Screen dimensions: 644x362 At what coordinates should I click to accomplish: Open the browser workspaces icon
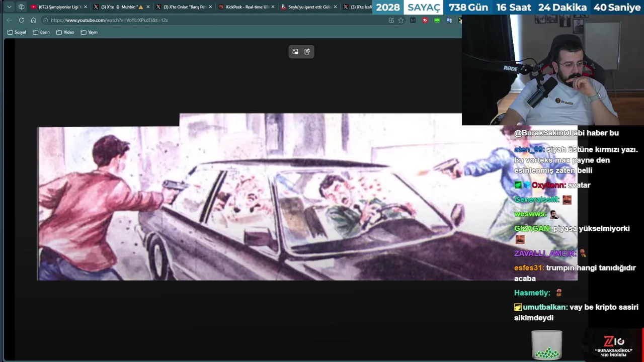click(21, 7)
